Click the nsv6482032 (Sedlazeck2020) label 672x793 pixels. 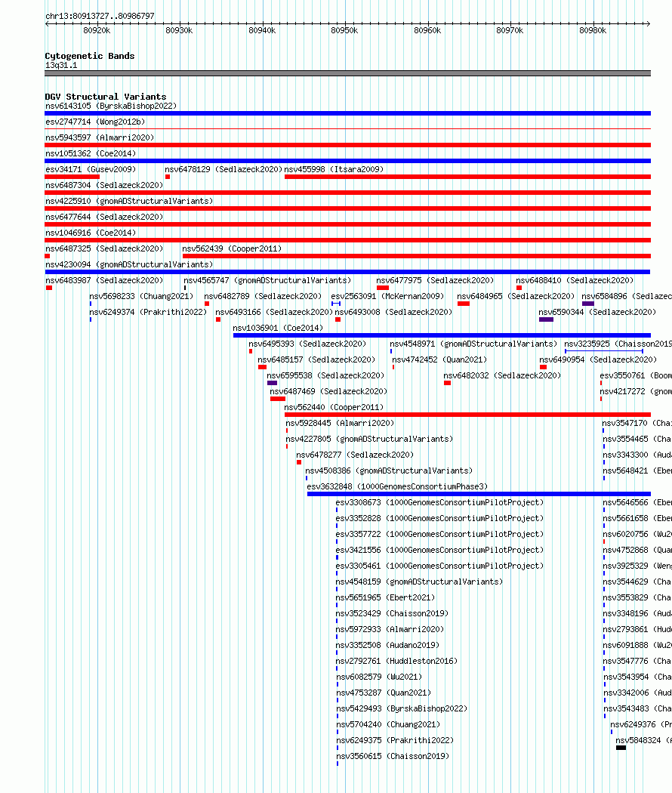(502, 376)
